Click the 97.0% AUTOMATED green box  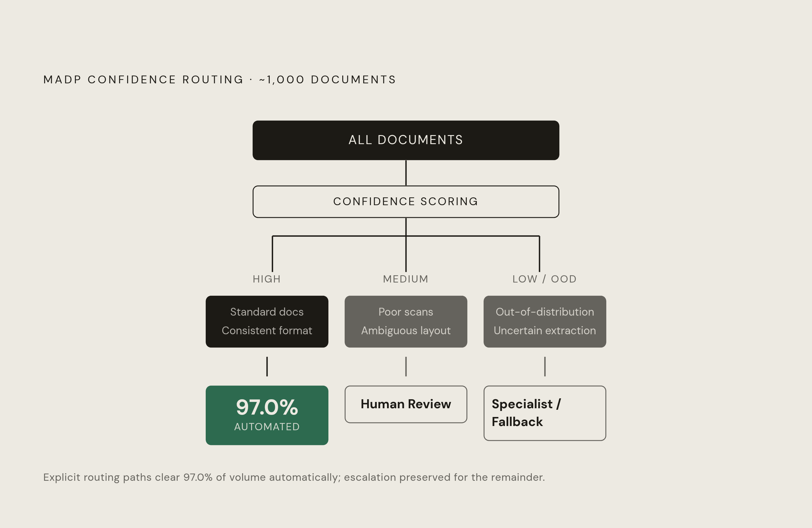click(267, 415)
